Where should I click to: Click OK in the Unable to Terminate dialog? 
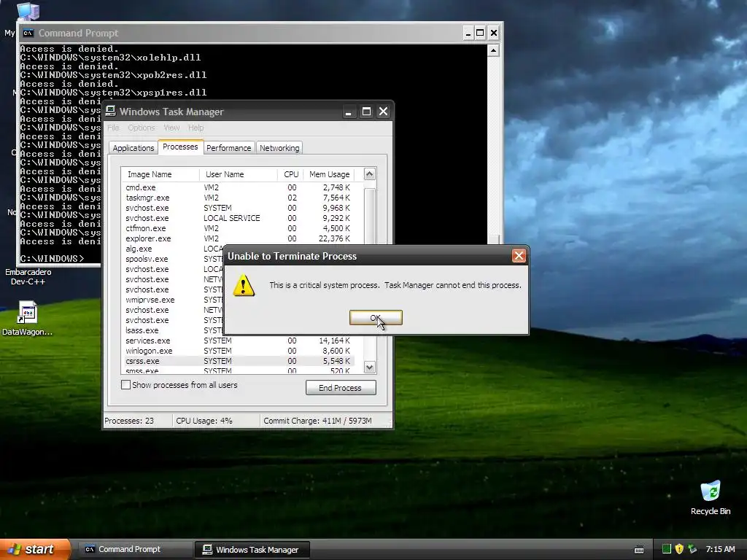(x=376, y=318)
